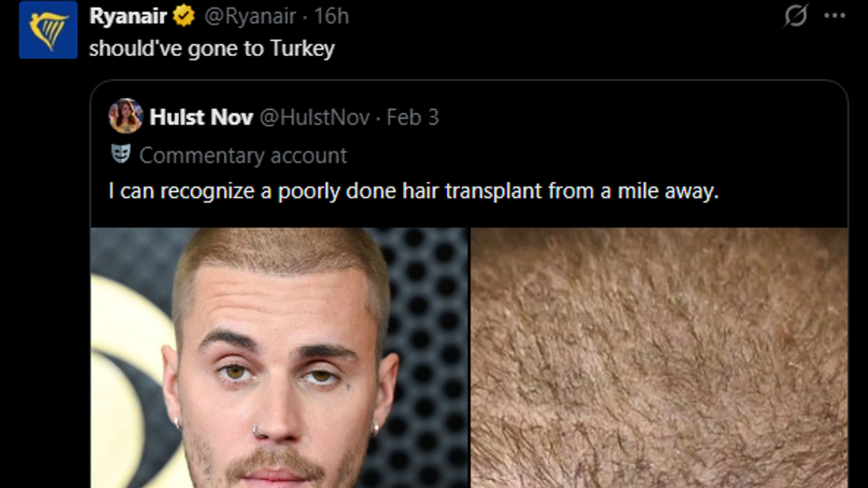Click the Hulst Nov display name
Screen dimensions: 868x488
[x=201, y=117]
